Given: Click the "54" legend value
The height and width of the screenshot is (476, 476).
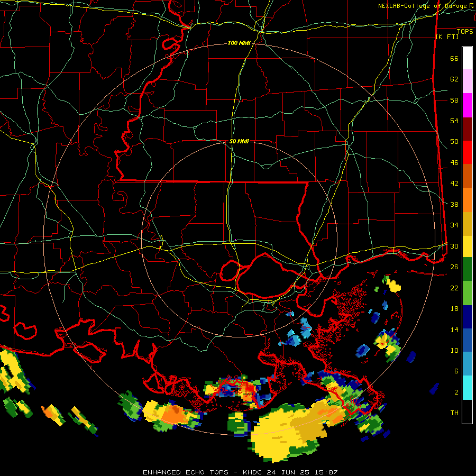Looking at the screenshot, I should 454,121.
